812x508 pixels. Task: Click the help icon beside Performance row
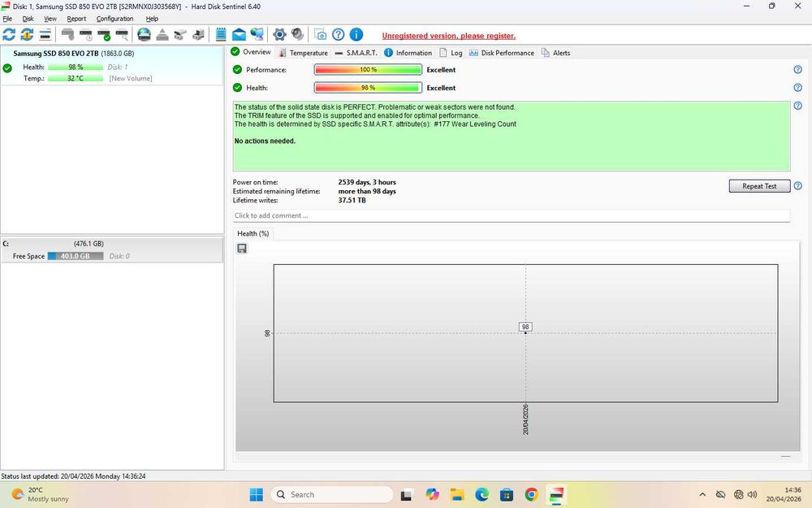(797, 69)
